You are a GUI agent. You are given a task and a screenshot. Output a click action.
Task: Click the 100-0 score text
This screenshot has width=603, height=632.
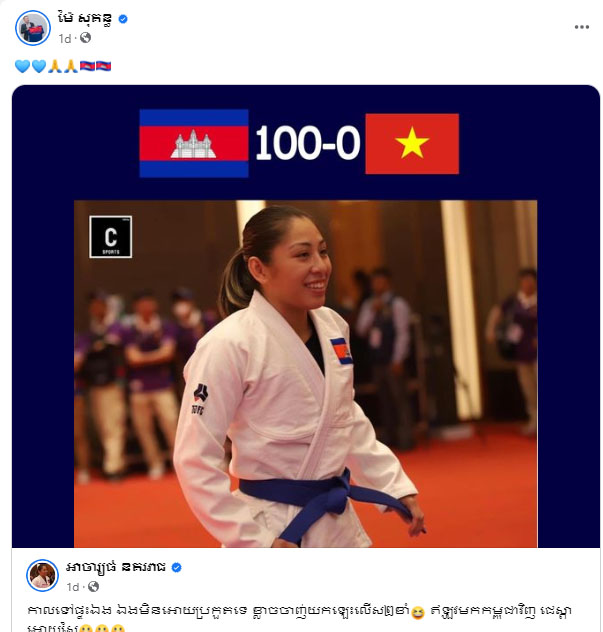307,142
